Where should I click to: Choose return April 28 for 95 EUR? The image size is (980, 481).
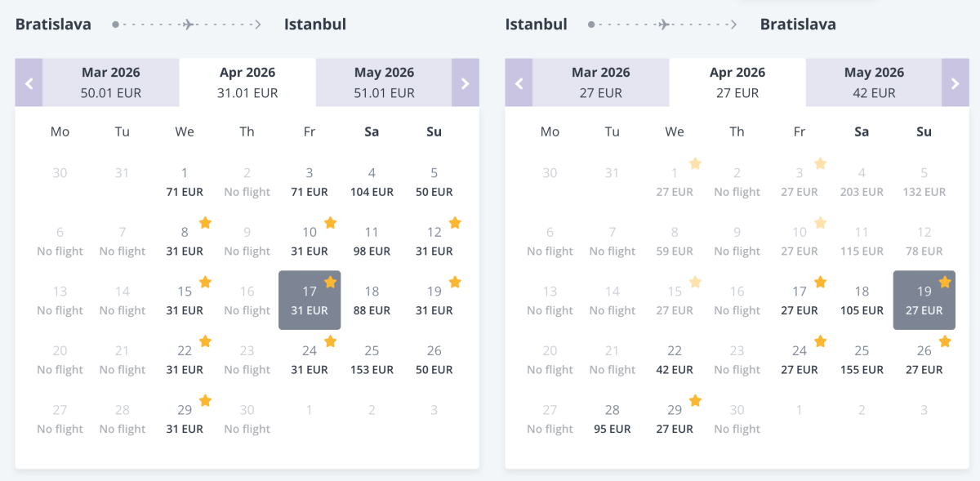(x=612, y=419)
